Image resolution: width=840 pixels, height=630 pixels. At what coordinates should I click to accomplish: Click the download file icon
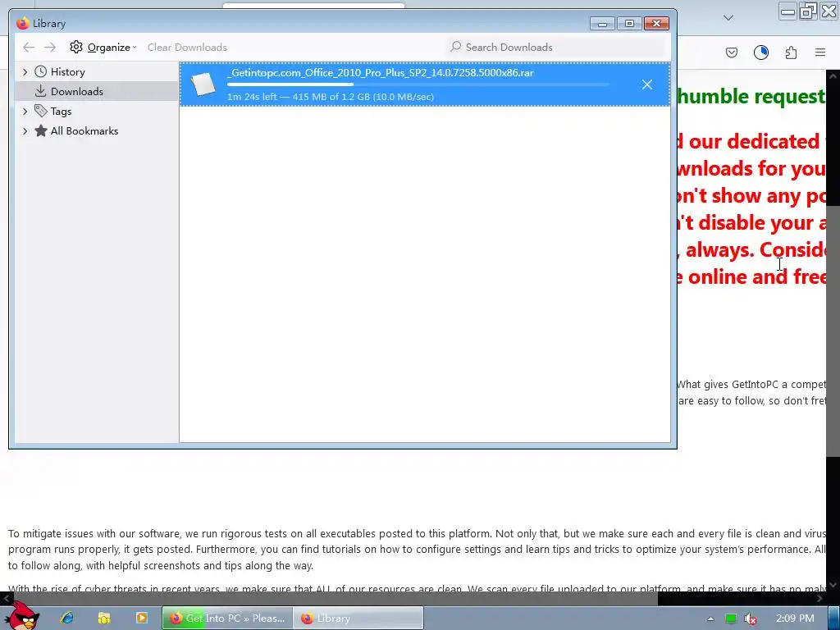(203, 84)
